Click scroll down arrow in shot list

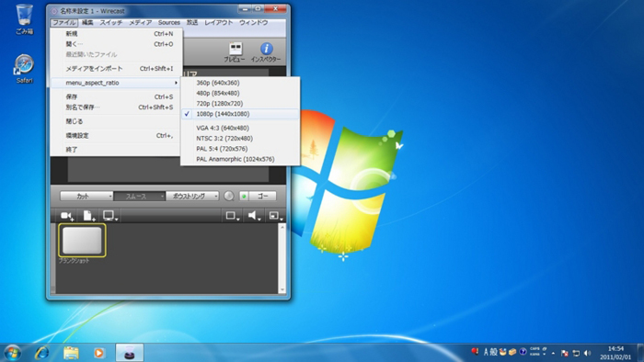(x=282, y=289)
